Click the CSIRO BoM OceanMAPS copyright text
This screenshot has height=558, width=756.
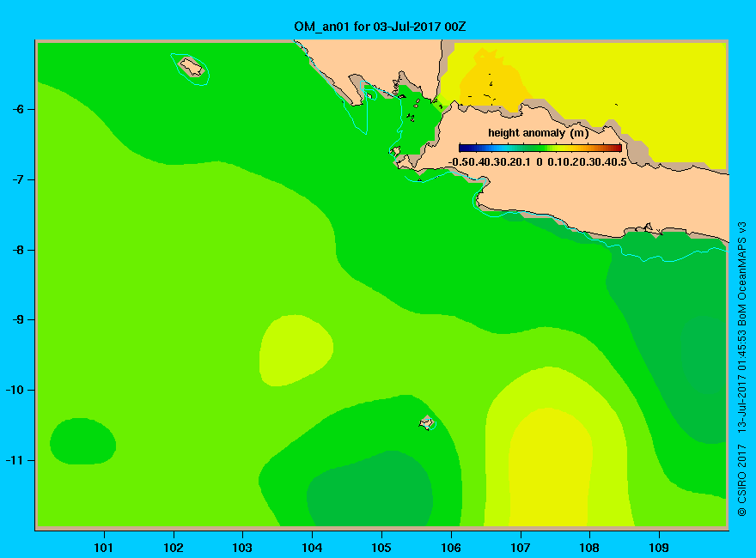click(742, 370)
